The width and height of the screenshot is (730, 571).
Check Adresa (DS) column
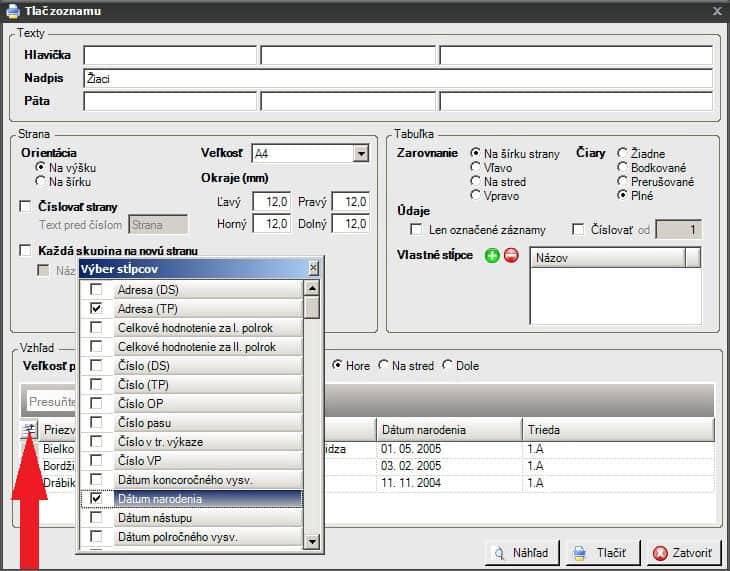click(96, 289)
